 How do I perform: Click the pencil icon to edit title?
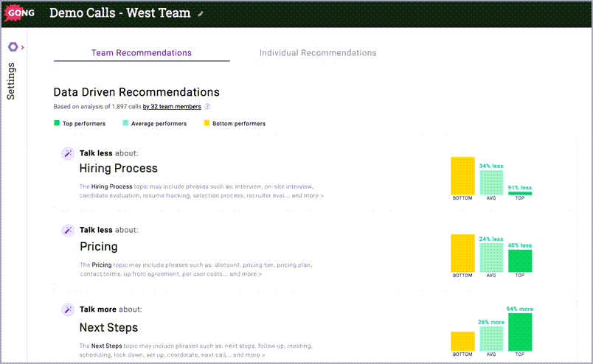coord(201,14)
